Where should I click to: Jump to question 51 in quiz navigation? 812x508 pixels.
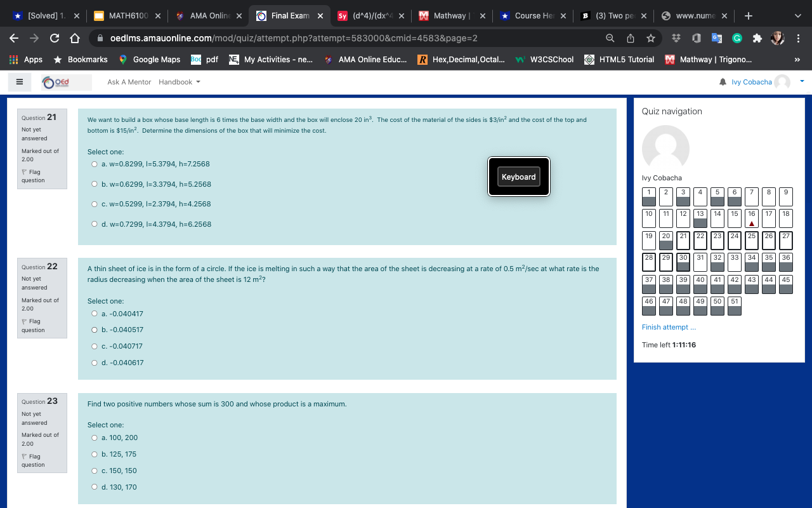734,306
